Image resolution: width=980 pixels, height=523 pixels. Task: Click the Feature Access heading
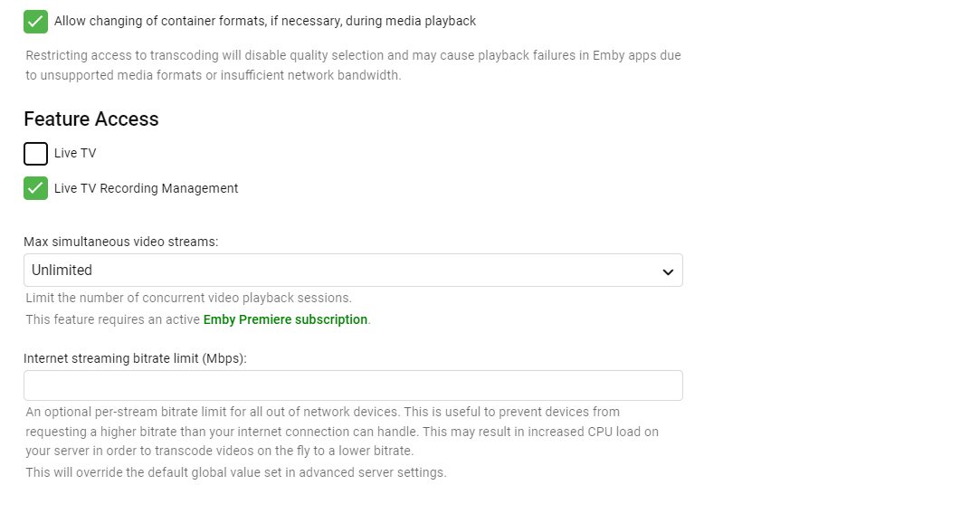point(90,119)
